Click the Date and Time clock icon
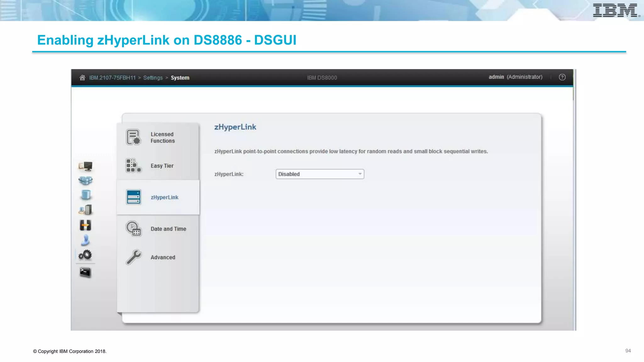 pos(134,228)
